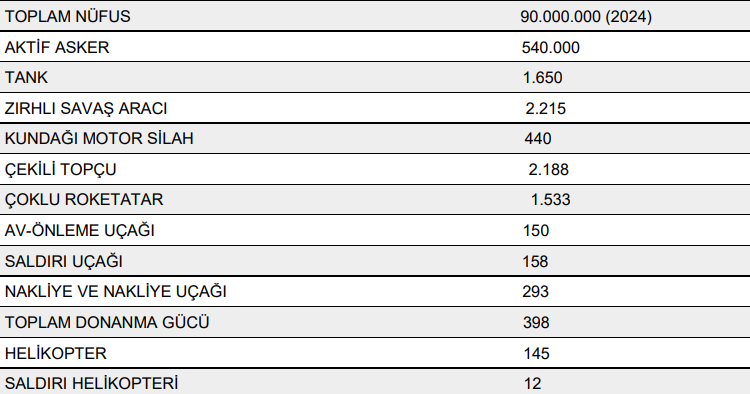Select the 1.650 tank count value

pos(542,77)
